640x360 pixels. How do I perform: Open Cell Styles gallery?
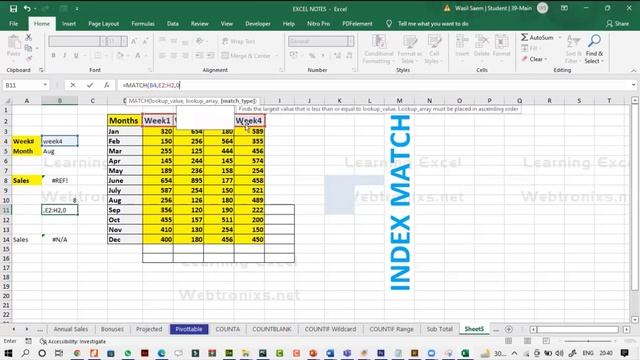434,49
